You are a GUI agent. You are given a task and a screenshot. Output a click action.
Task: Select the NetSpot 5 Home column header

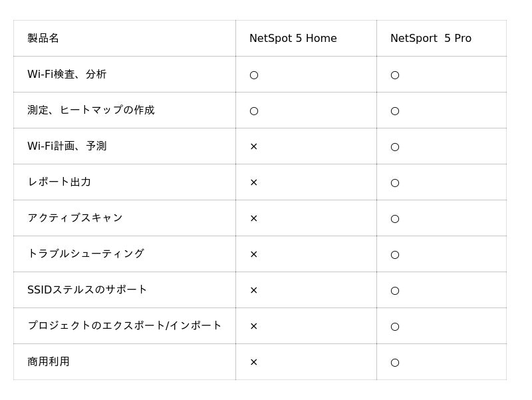293,39
